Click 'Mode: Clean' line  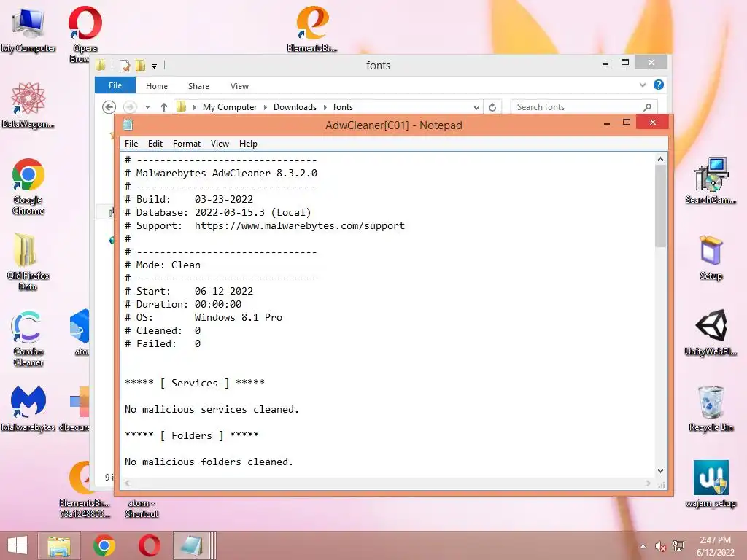tap(163, 265)
